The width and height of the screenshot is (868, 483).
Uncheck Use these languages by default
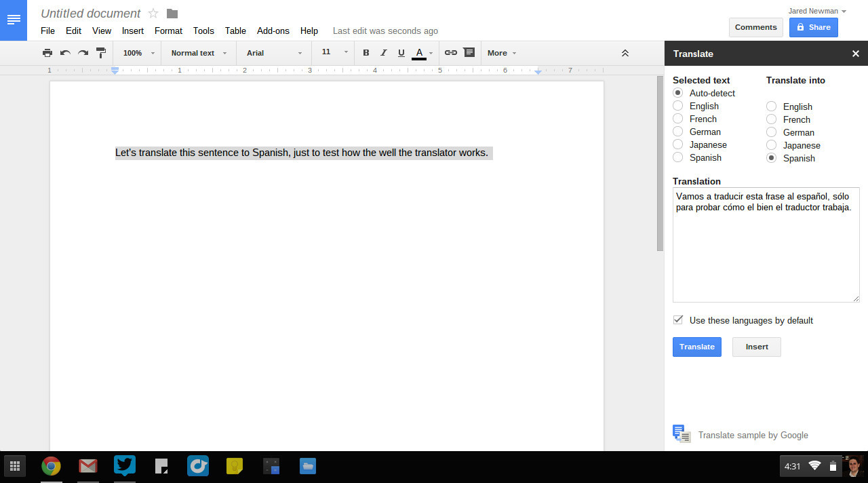coord(678,320)
